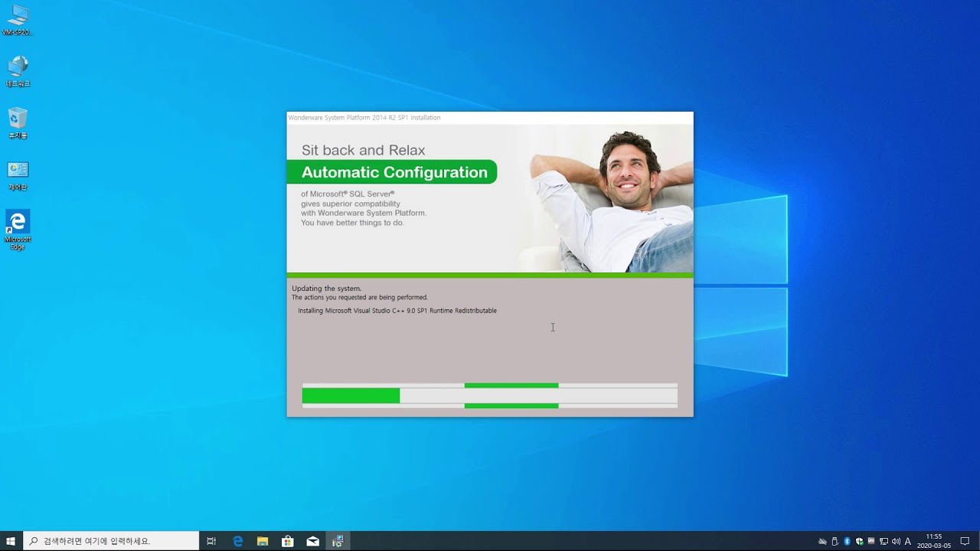Viewport: 980px width, 551px height.
Task: Open Microsoft Store from the taskbar
Action: (x=288, y=541)
